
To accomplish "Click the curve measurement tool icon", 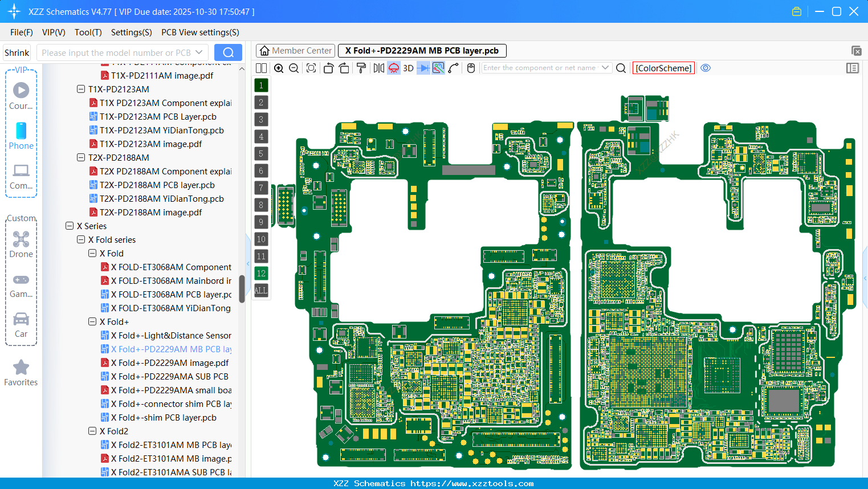I will pos(454,68).
